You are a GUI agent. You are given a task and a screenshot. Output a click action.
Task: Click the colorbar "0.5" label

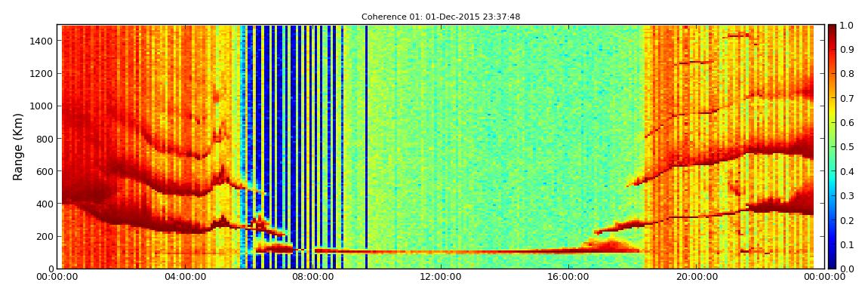pyautogui.click(x=846, y=147)
